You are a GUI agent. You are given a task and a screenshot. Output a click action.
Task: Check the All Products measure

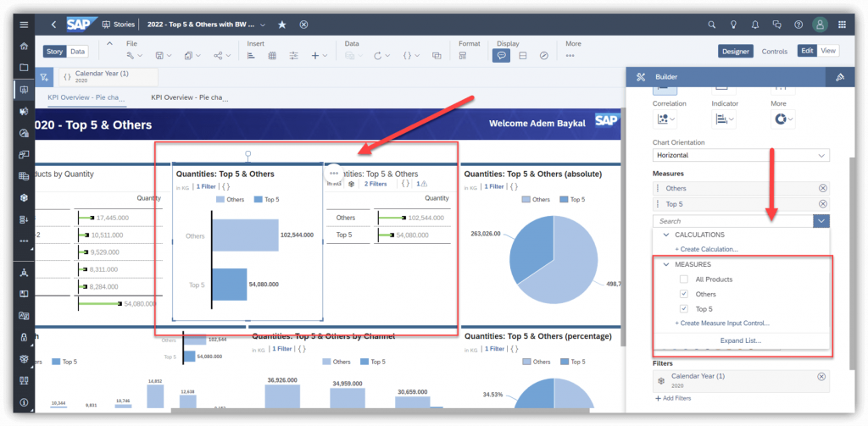point(684,279)
